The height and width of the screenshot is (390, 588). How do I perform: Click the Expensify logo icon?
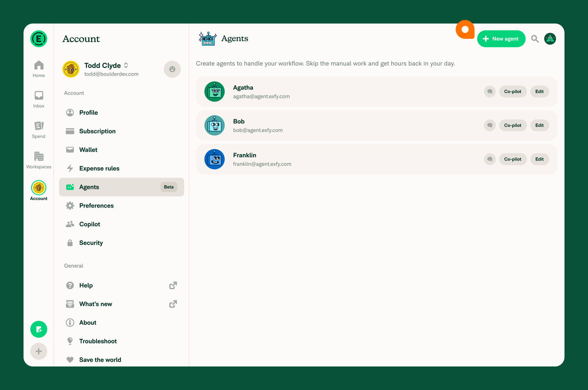[39, 39]
